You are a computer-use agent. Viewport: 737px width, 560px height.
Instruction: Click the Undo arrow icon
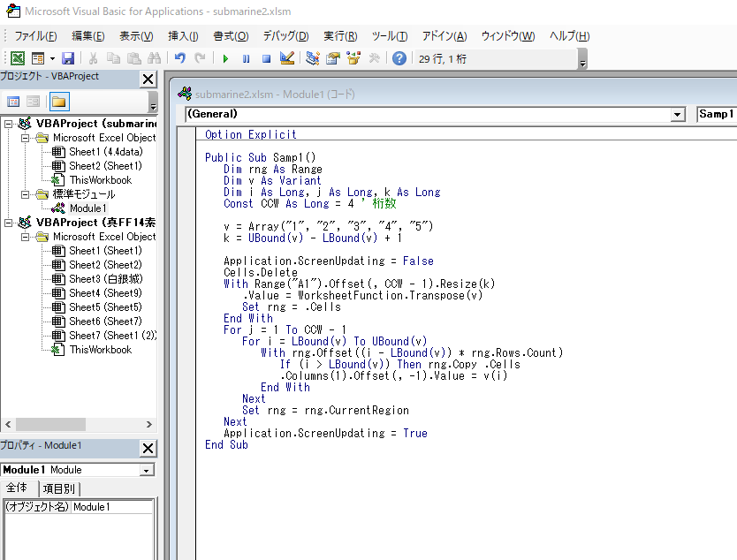(x=180, y=58)
